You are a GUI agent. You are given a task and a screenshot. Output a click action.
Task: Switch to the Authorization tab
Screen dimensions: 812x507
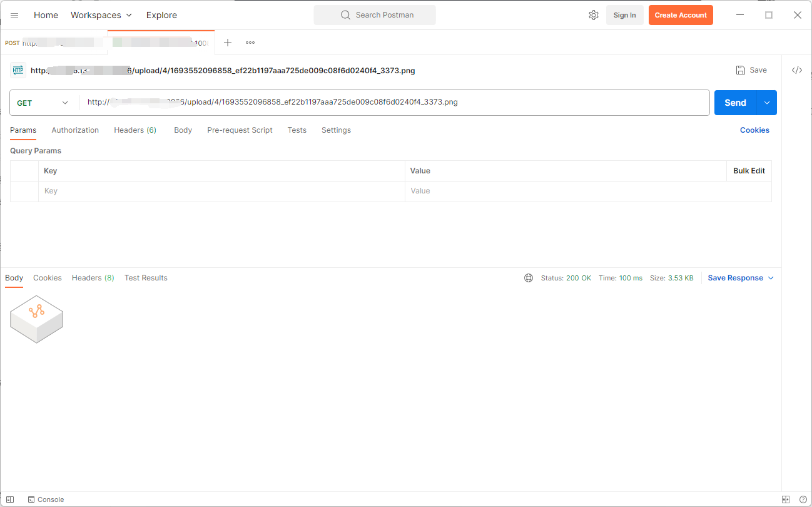[75, 130]
